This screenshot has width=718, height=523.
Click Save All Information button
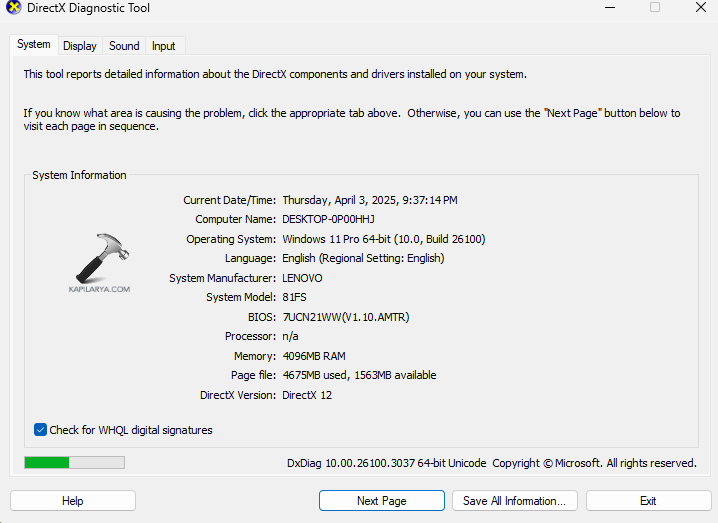pos(515,501)
